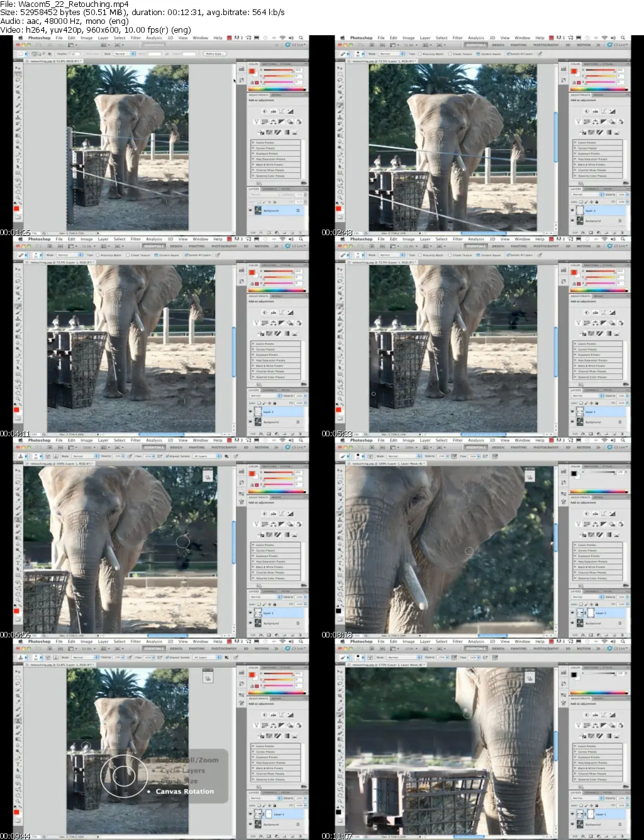In the 00:08:18 frame, toggle Background layer visibility eye
The height and width of the screenshot is (840, 644).
tap(574, 623)
